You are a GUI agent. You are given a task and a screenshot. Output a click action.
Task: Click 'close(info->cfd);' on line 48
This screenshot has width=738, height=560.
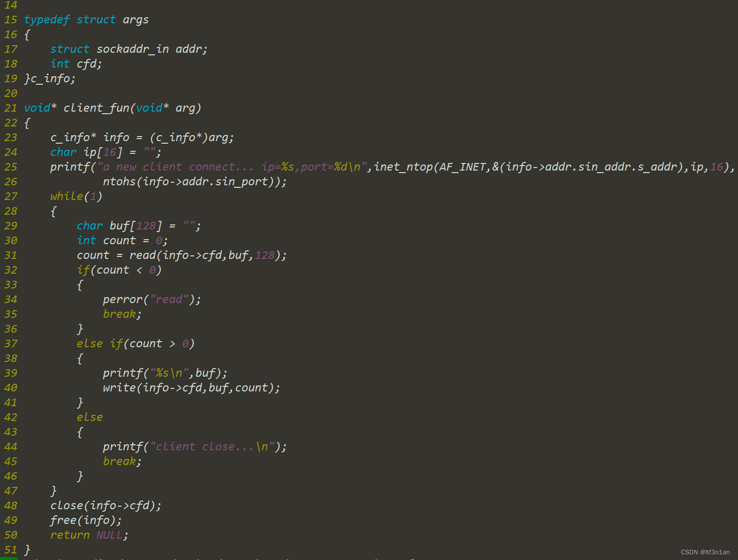pyautogui.click(x=106, y=506)
